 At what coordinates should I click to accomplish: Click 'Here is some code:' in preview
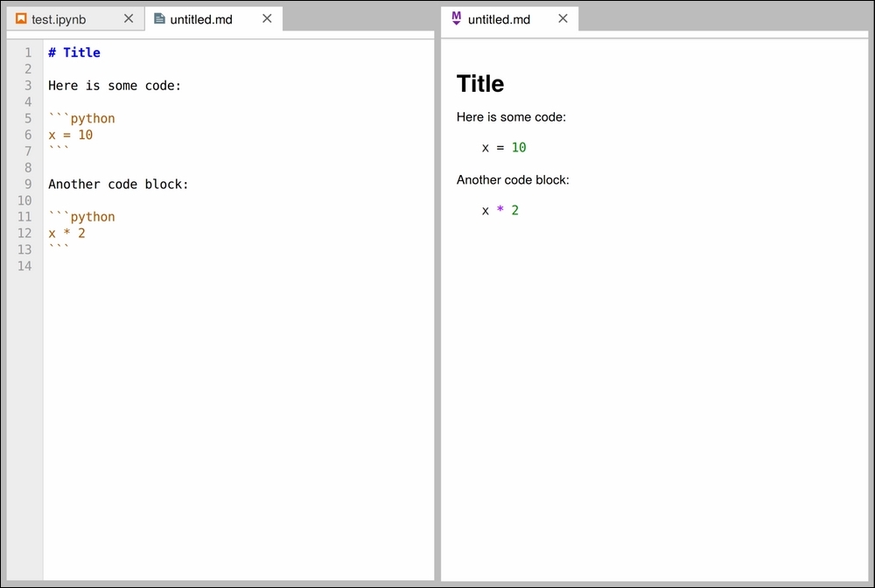[511, 116]
